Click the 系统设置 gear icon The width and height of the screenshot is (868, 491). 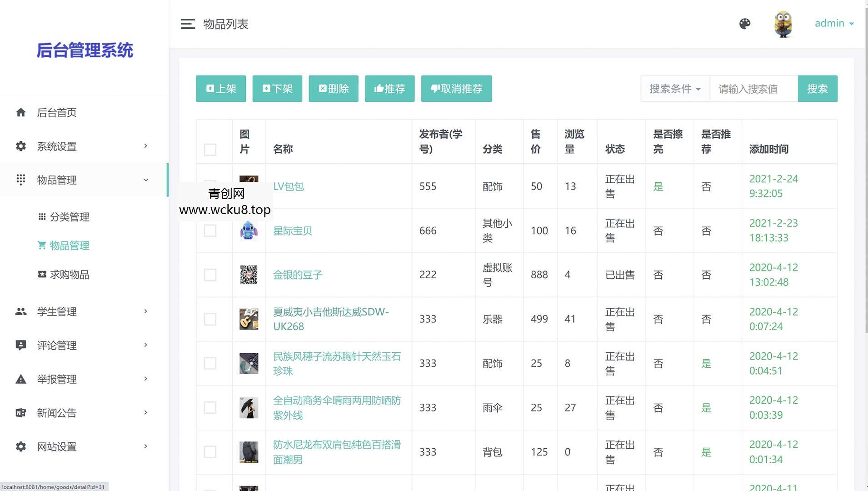pyautogui.click(x=21, y=146)
